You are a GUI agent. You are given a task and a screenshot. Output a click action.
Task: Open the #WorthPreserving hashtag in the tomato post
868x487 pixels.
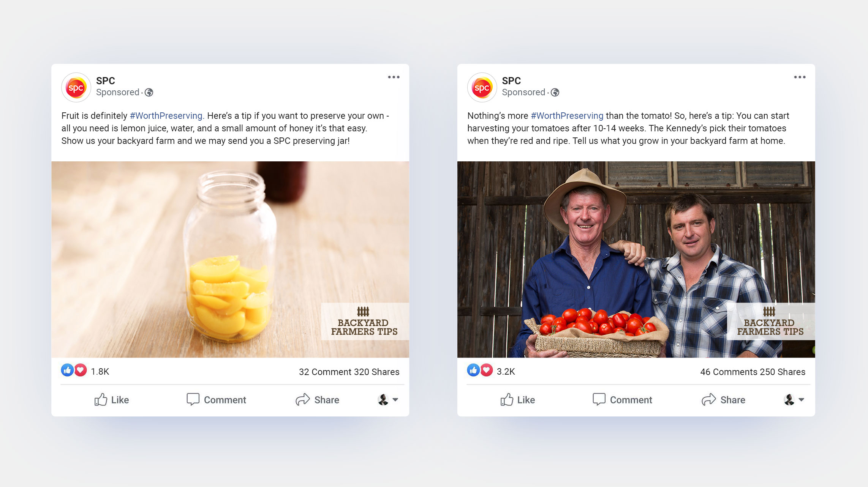click(567, 116)
